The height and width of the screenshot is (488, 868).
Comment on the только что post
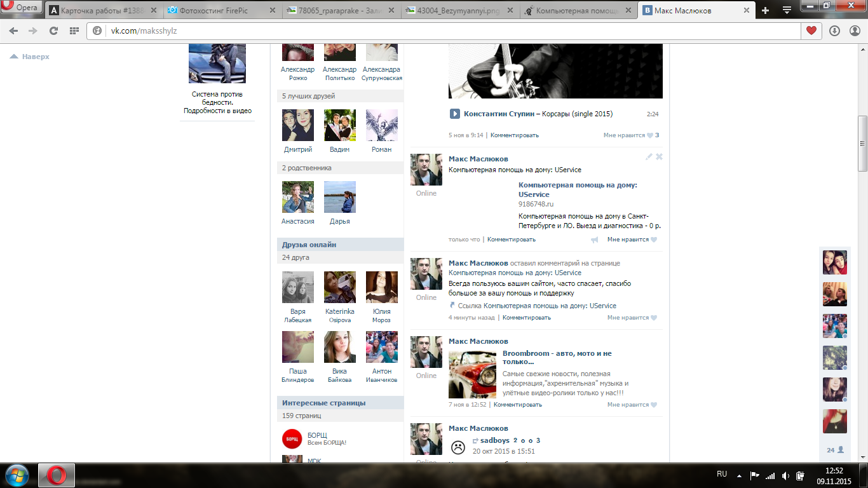[512, 240]
